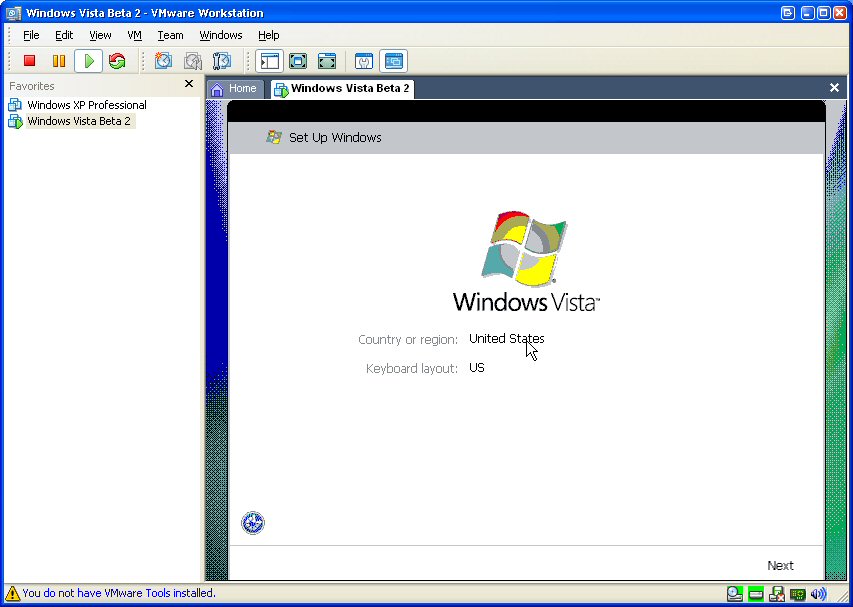Open the Edit menu
This screenshot has width=853, height=607.
coord(64,35)
